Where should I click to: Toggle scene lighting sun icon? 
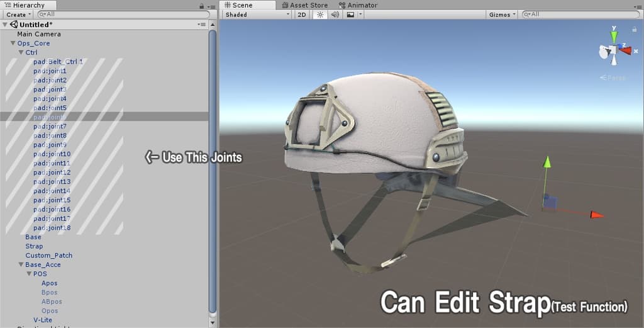320,14
